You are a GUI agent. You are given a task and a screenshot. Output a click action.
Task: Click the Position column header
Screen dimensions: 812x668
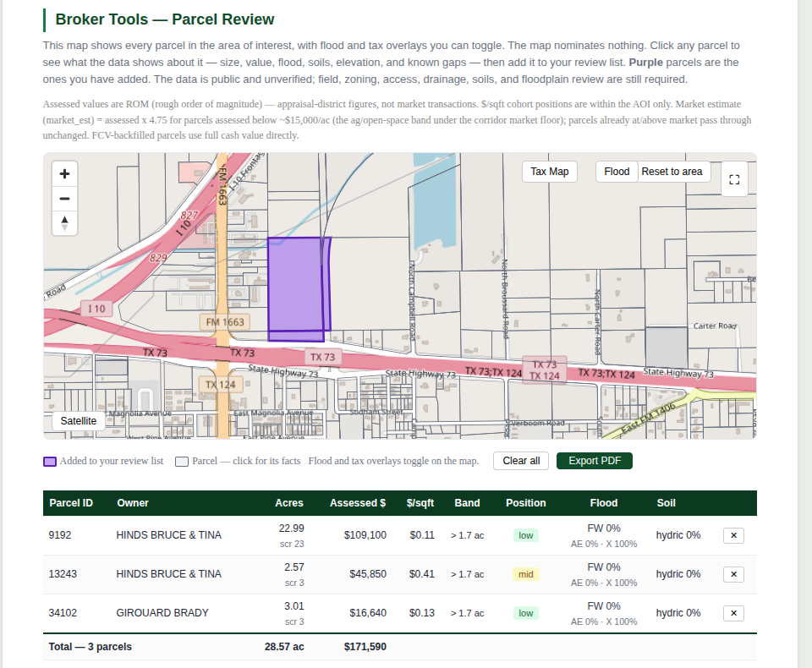tap(525, 503)
